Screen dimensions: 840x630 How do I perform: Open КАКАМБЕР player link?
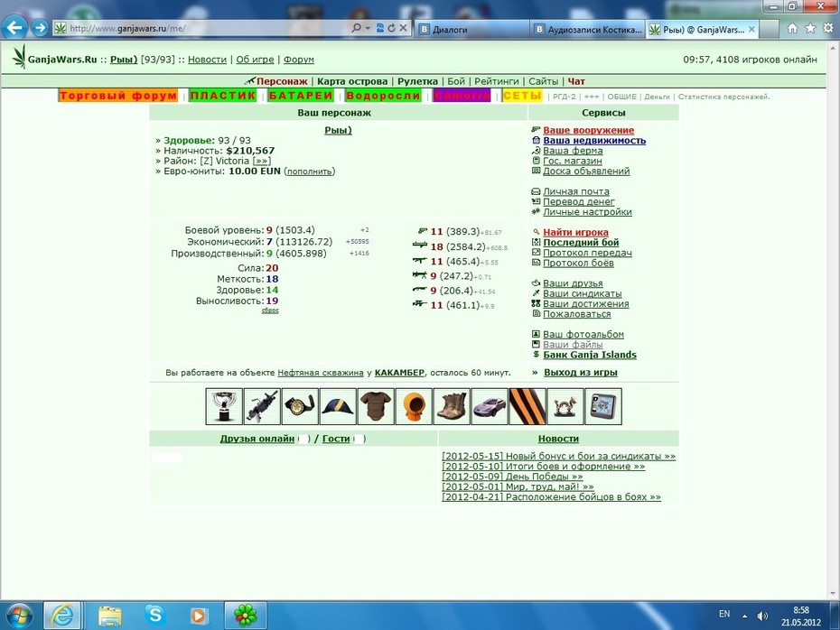(x=399, y=373)
